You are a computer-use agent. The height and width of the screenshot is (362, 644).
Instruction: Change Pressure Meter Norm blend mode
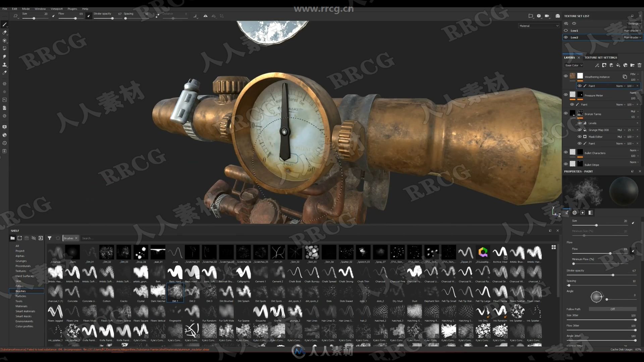pos(634,93)
